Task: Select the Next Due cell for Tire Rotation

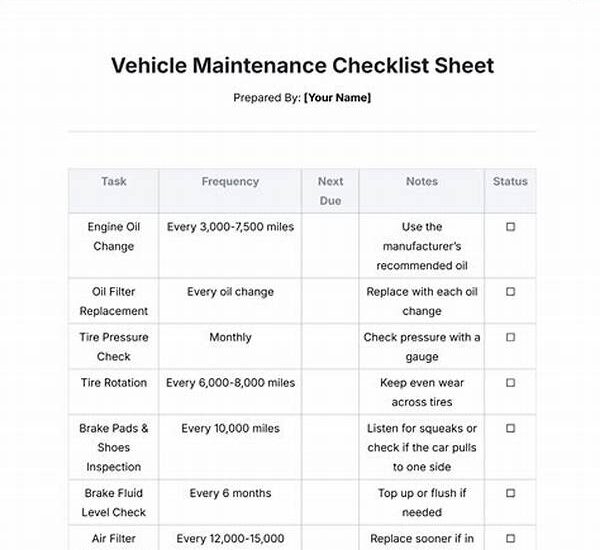Action: (x=330, y=390)
